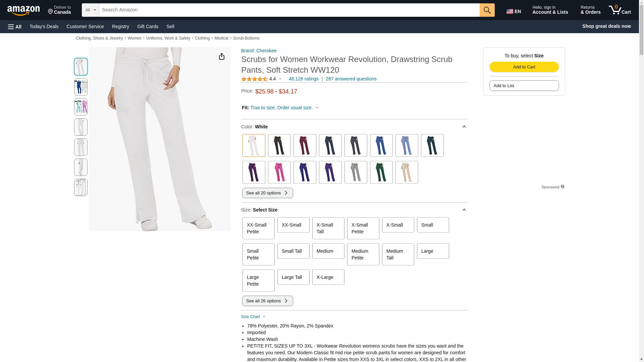
Task: Click the Sponsored info icon
Action: pyautogui.click(x=562, y=187)
